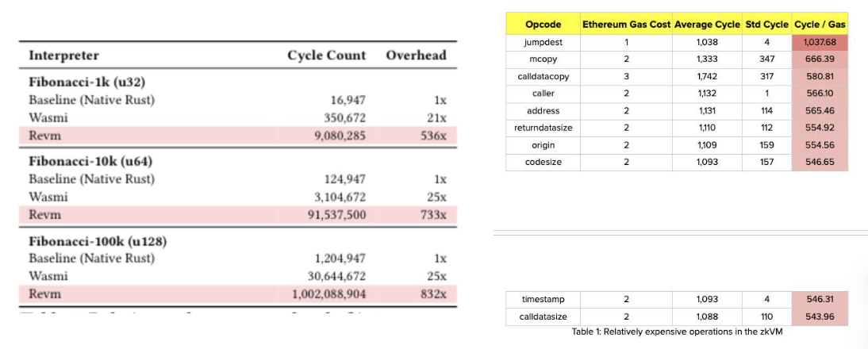Click the 832x overhead value
This screenshot has width=868, height=349.
[433, 294]
